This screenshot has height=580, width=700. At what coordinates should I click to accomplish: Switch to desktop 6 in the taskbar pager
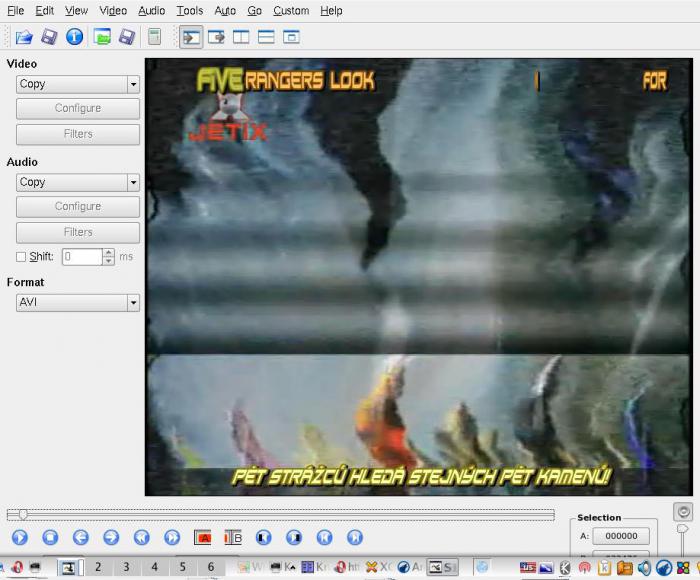pyautogui.click(x=211, y=567)
